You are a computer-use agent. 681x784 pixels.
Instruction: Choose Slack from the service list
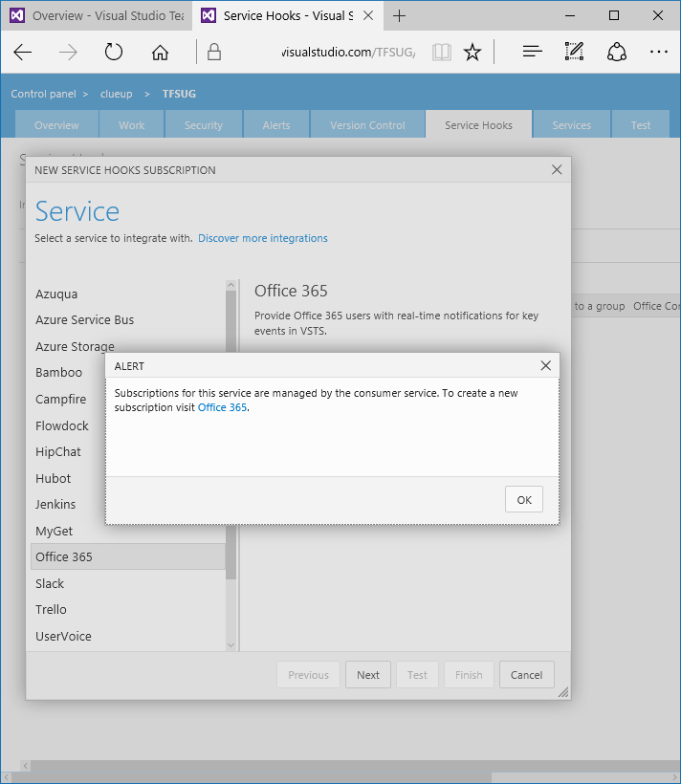128,583
